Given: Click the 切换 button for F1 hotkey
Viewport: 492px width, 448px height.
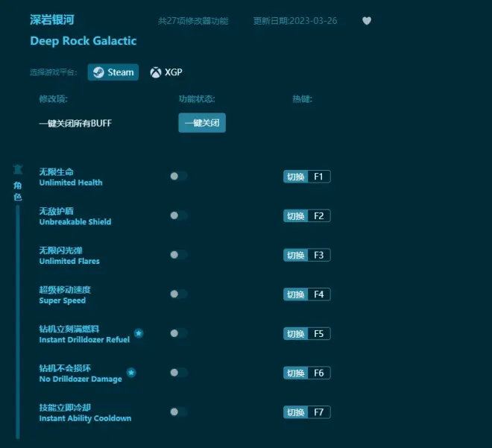Looking at the screenshot, I should (295, 177).
